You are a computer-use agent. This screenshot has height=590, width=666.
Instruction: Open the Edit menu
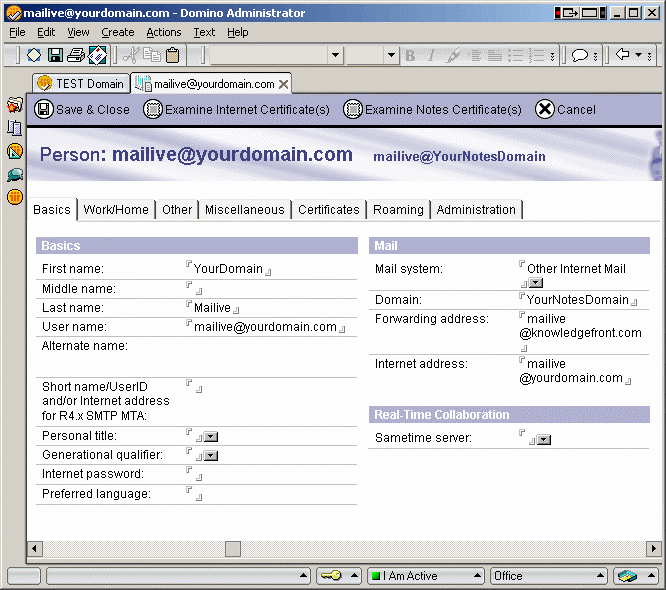pos(46,32)
